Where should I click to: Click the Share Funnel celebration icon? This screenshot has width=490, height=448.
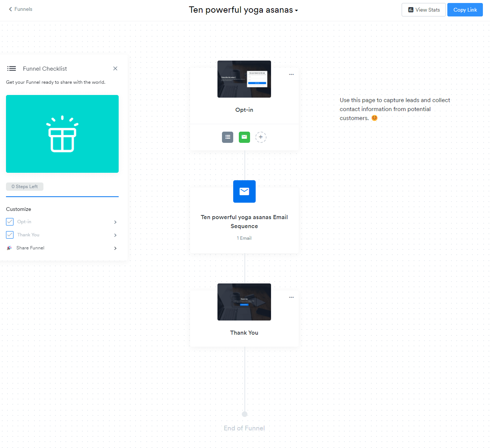point(9,248)
